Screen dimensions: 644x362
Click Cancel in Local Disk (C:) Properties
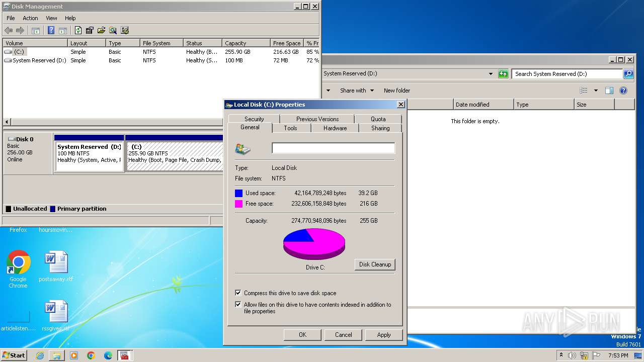tap(344, 335)
